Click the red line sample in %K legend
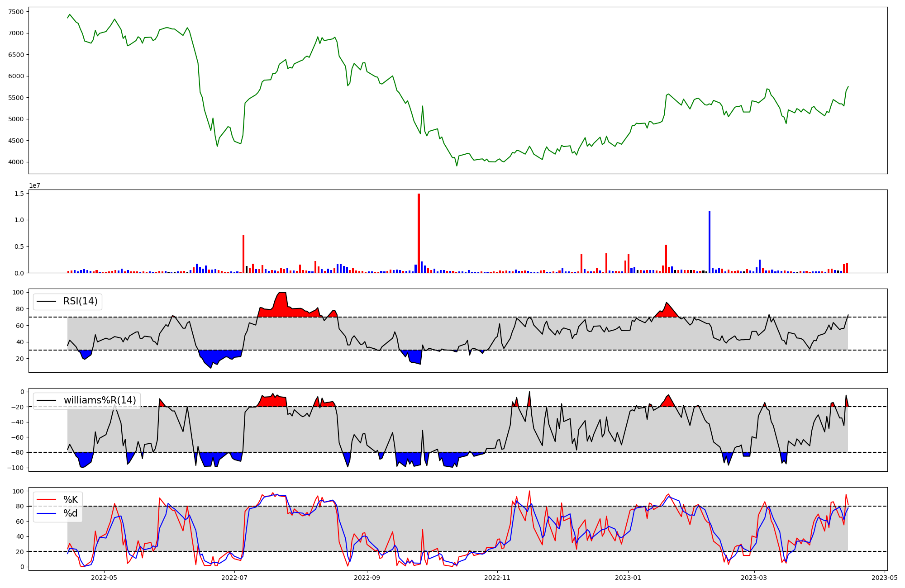The height and width of the screenshot is (588, 905). [x=46, y=500]
